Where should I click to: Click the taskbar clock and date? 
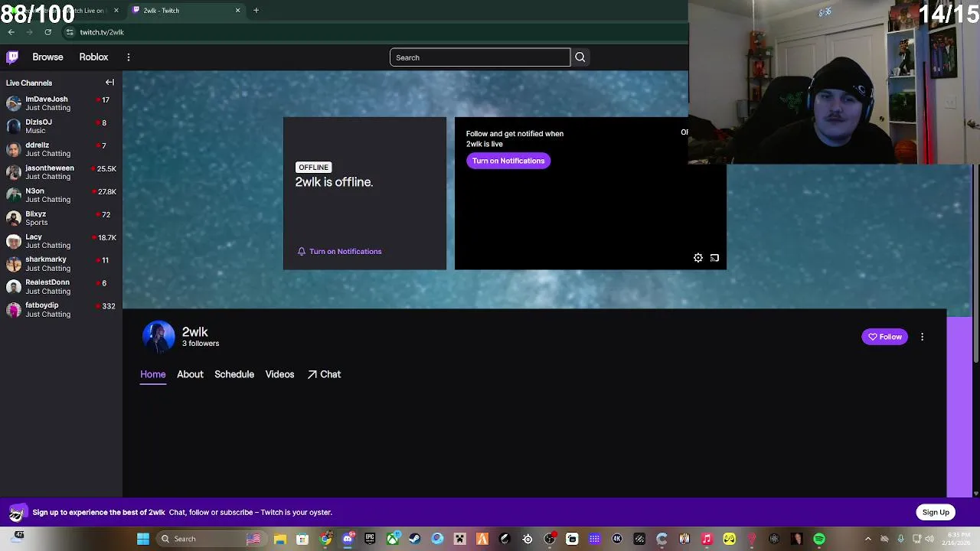pyautogui.click(x=957, y=539)
